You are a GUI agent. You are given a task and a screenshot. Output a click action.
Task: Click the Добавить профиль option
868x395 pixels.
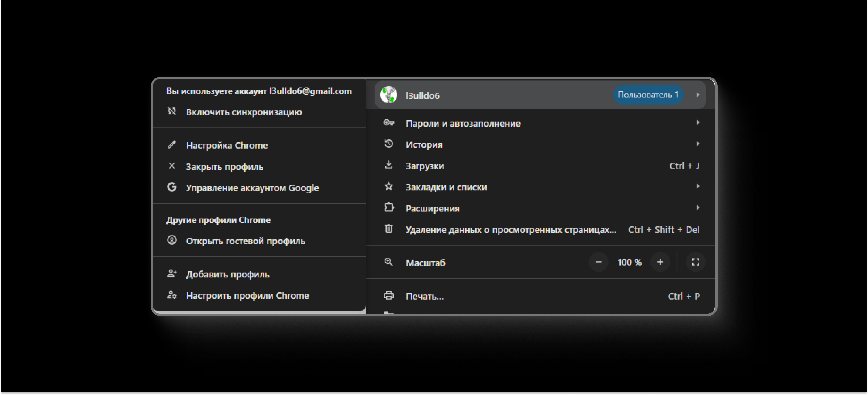click(228, 274)
